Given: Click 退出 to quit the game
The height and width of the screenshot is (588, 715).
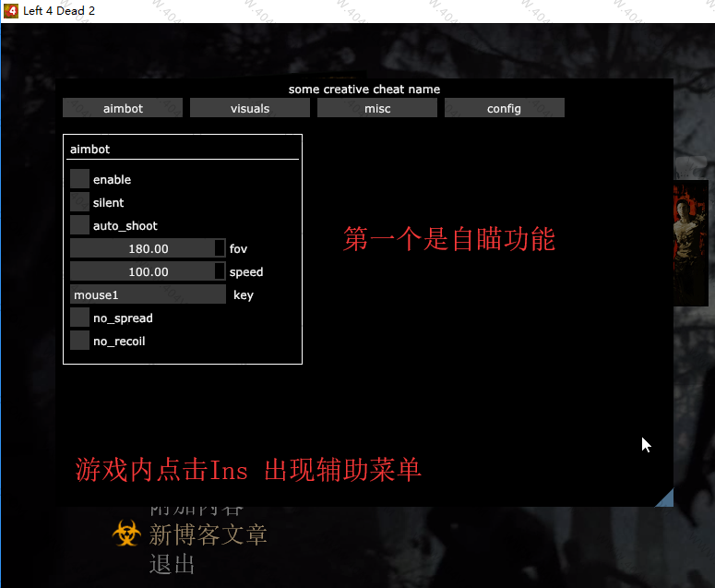Looking at the screenshot, I should coord(173,564).
